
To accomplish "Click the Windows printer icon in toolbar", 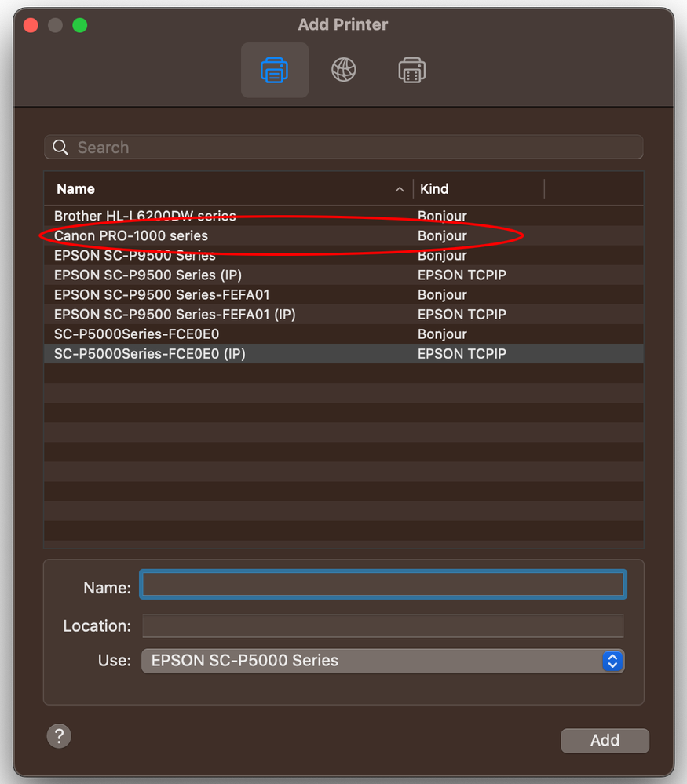I will (411, 70).
